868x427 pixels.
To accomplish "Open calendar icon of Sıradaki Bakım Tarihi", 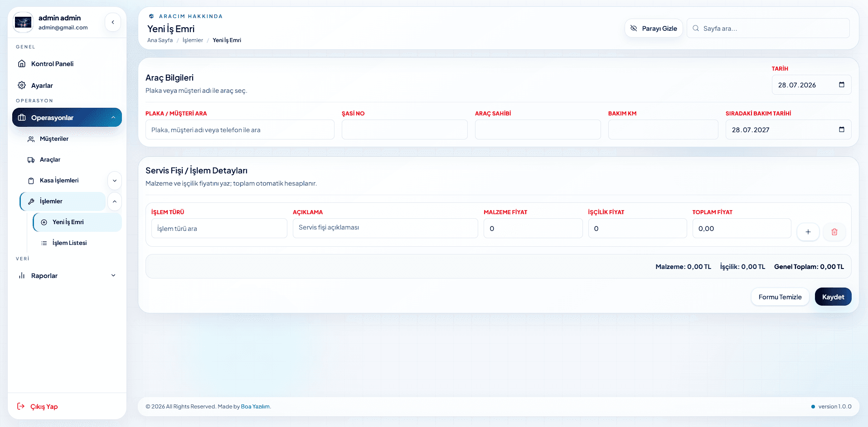I will [841, 130].
